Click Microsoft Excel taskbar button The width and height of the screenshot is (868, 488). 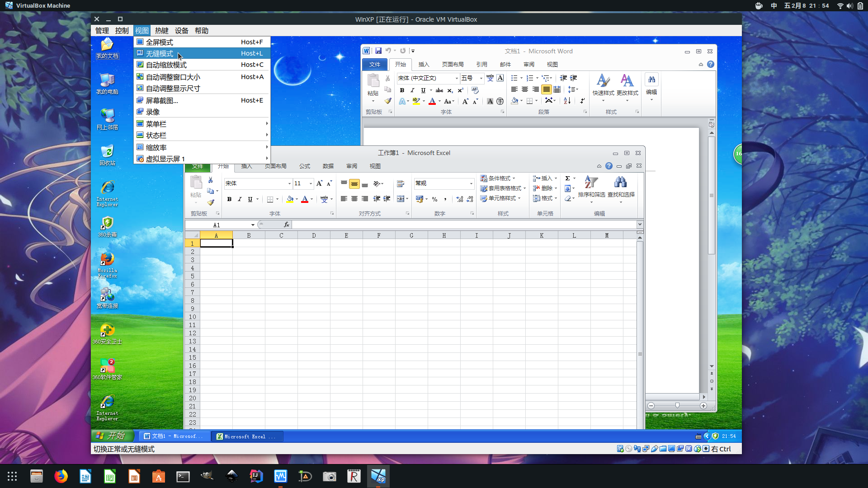tap(247, 436)
